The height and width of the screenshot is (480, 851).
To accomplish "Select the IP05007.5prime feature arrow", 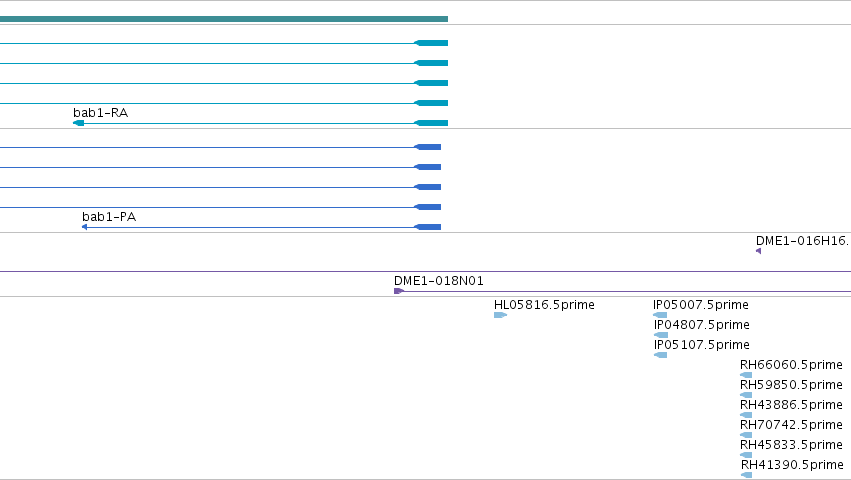I will pyautogui.click(x=660, y=315).
